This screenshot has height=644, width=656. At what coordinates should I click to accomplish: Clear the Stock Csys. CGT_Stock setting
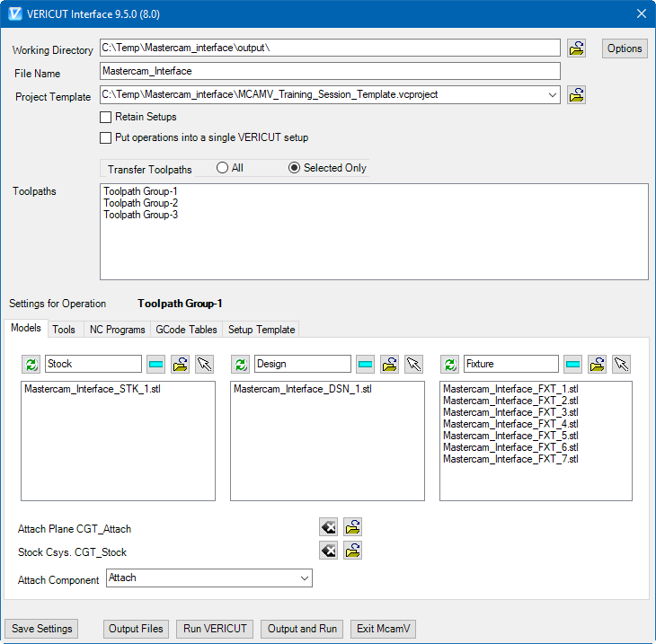click(328, 551)
